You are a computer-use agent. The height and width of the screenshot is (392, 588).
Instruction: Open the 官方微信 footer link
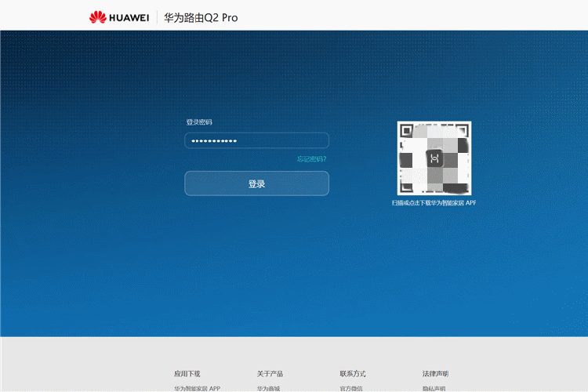point(351,388)
